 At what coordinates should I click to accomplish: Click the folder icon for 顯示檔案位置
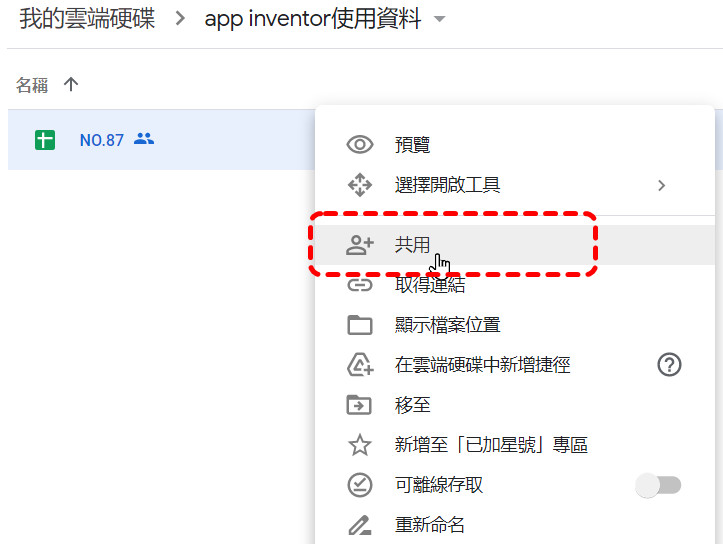[x=360, y=325]
